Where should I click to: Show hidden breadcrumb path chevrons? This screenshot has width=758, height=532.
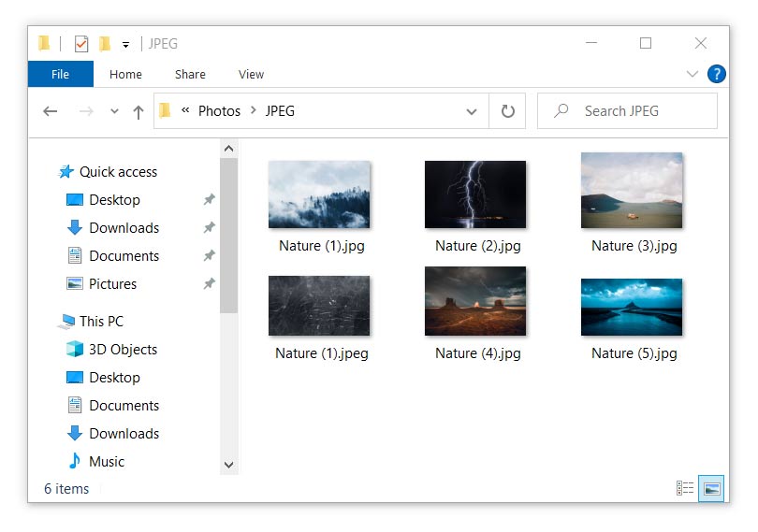tap(185, 110)
